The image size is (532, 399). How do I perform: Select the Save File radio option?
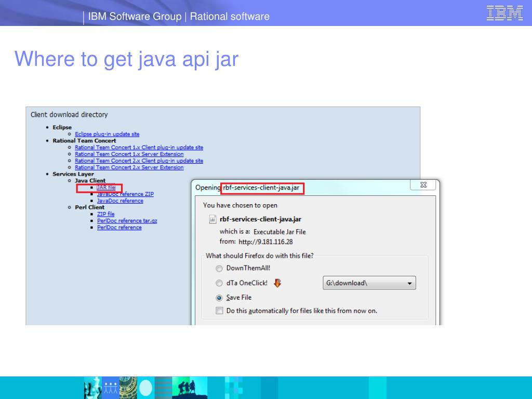219,298
